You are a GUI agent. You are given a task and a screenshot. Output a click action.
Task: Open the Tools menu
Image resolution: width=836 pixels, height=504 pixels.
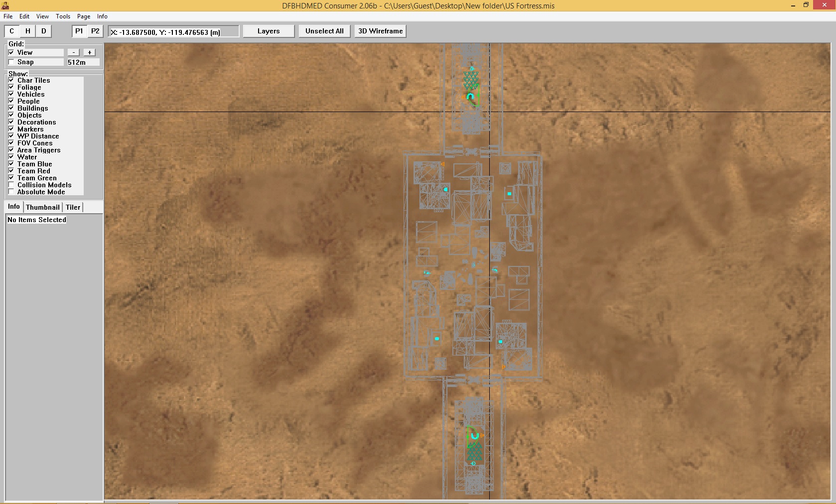[x=63, y=16]
